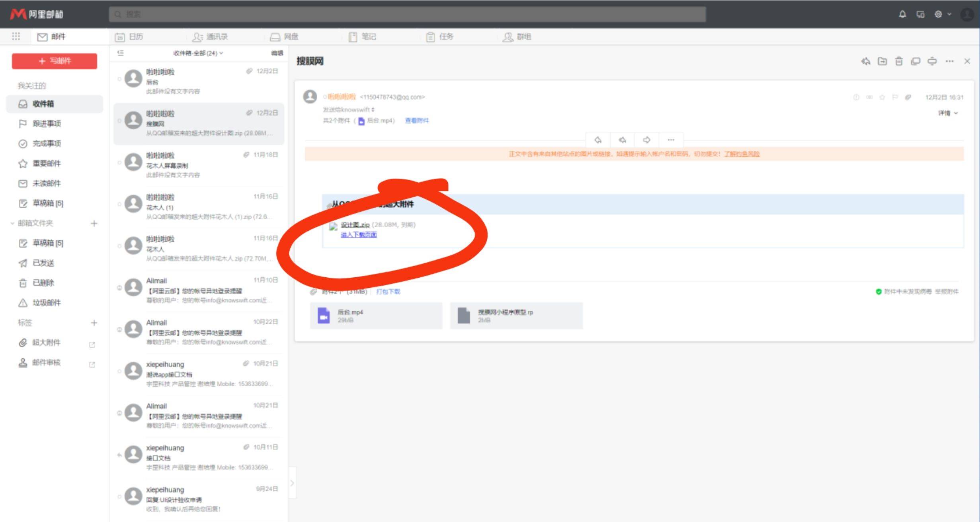This screenshot has width=980, height=522.
Task: Switch to the 邮件 tab
Action: point(51,37)
